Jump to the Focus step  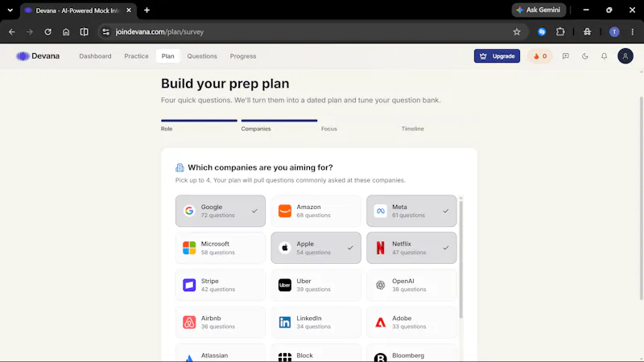(329, 129)
